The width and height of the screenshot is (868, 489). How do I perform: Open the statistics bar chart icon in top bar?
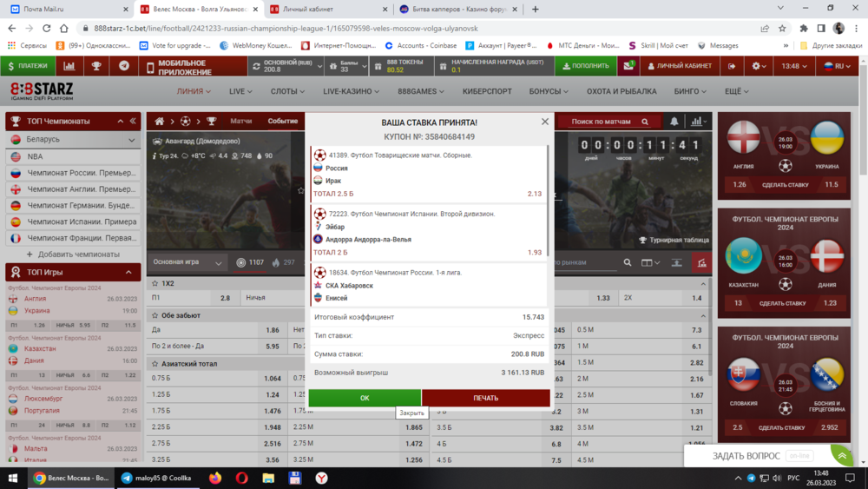(69, 66)
